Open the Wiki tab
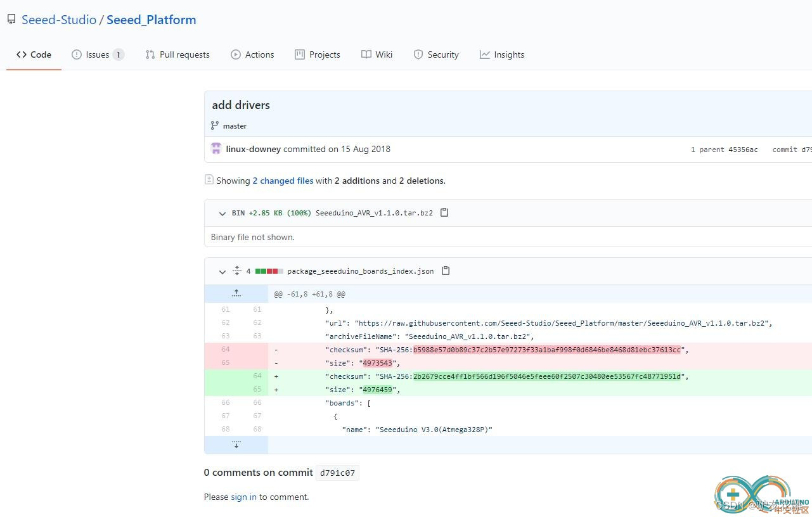The width and height of the screenshot is (812, 517). click(377, 54)
